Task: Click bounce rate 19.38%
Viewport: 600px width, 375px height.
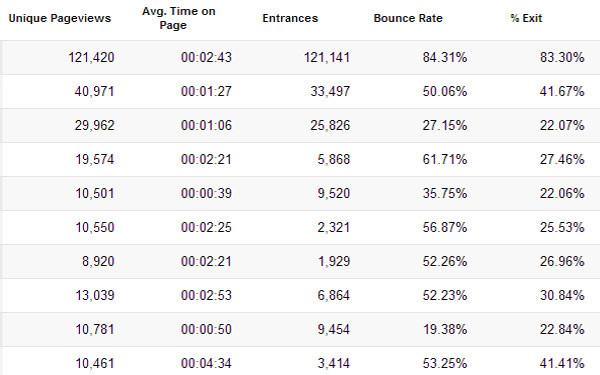Action: pos(445,330)
